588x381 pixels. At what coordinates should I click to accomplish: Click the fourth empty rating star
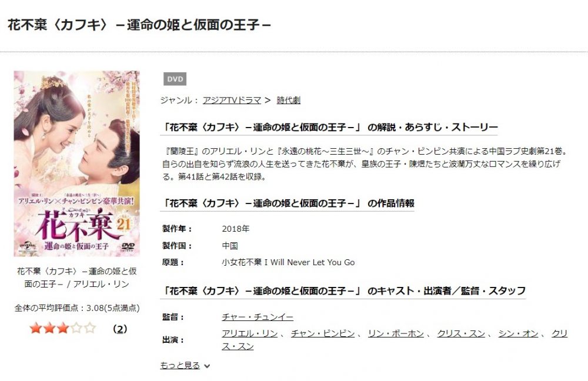coord(76,328)
